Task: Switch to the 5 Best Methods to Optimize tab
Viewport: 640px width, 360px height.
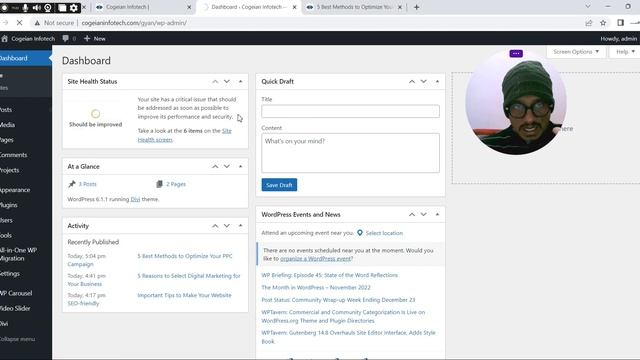Action: pyautogui.click(x=354, y=7)
